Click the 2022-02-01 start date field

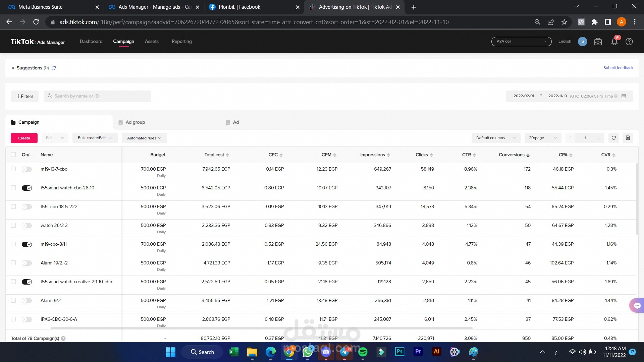click(524, 96)
